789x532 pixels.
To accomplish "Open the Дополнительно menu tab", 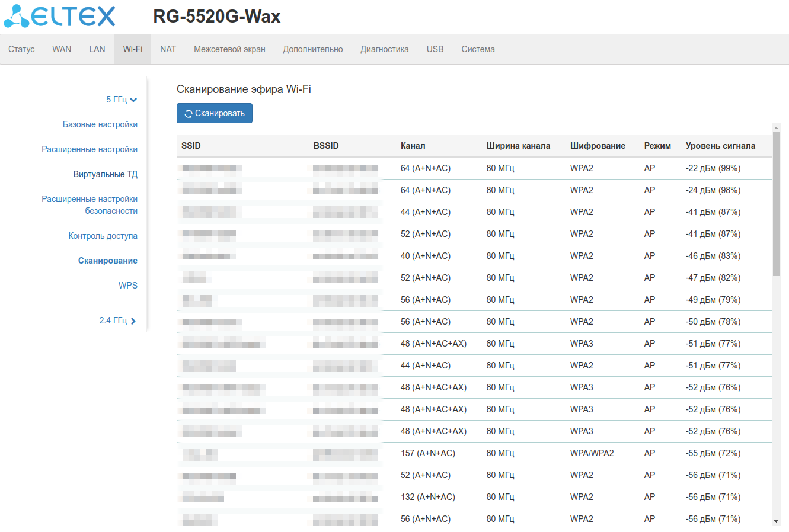I will point(312,49).
